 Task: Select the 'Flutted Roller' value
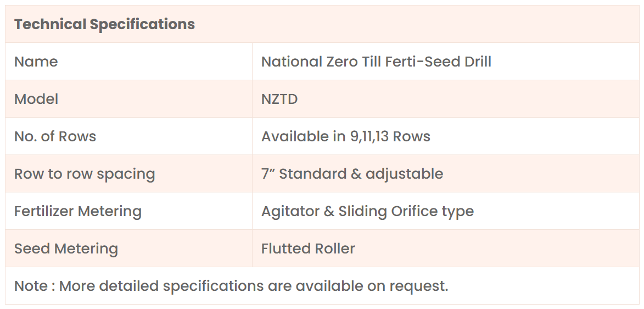click(x=308, y=249)
